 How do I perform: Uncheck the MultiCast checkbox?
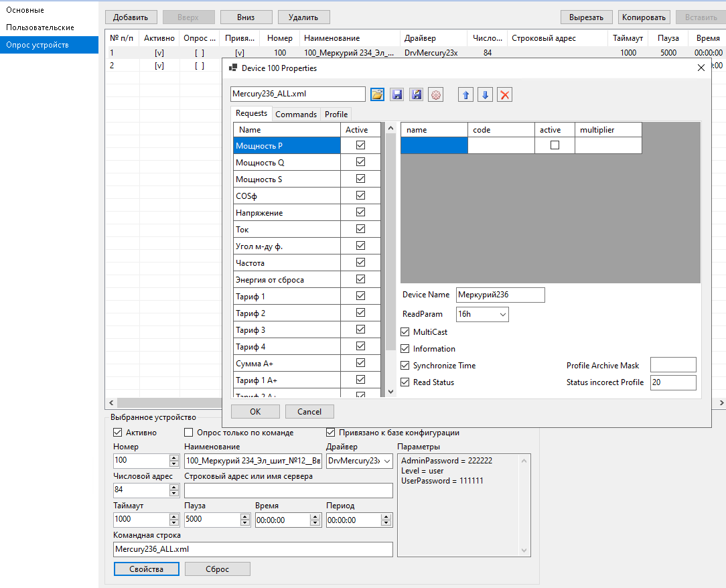405,332
